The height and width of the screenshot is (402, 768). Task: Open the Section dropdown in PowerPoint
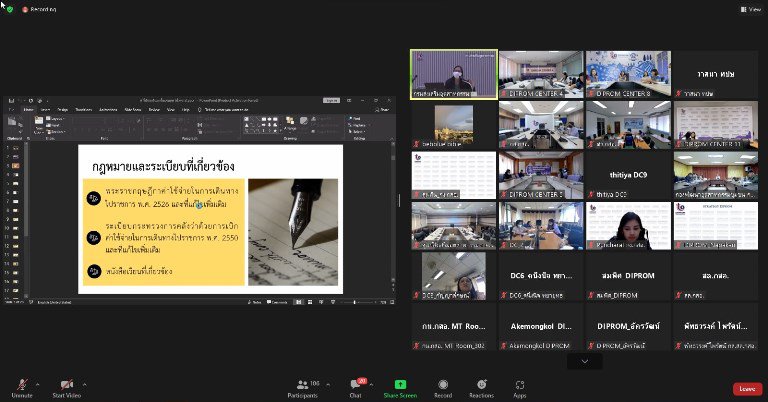coord(56,132)
